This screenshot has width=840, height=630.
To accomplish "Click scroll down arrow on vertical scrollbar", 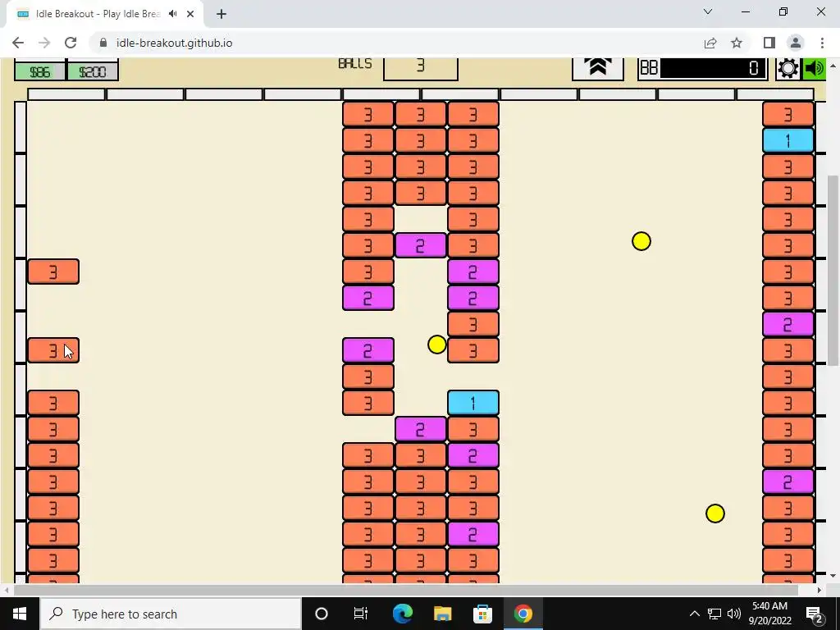I will (833, 576).
